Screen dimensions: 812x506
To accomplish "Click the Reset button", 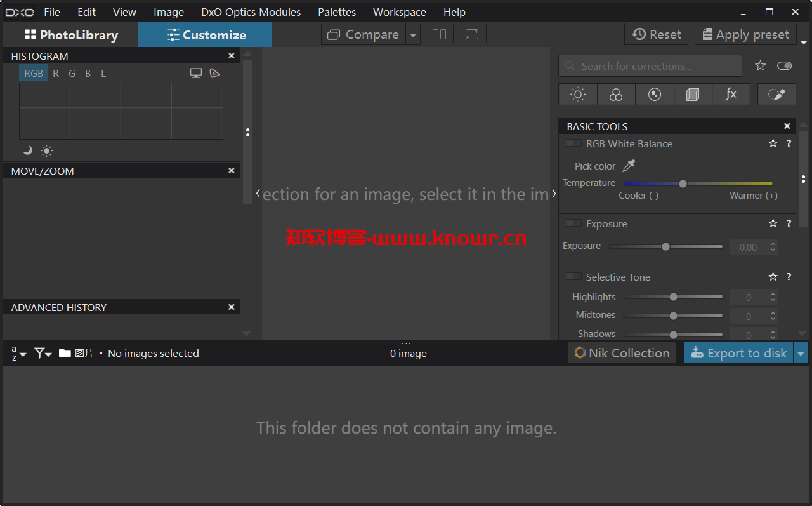I will tap(657, 34).
